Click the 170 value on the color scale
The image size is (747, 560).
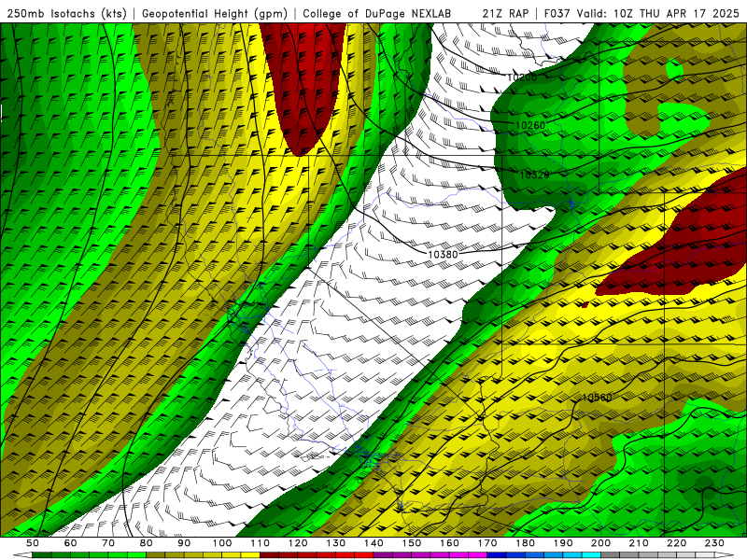(x=487, y=543)
